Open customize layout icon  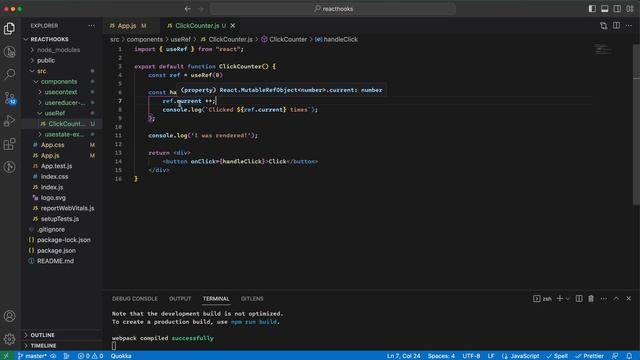click(x=630, y=9)
